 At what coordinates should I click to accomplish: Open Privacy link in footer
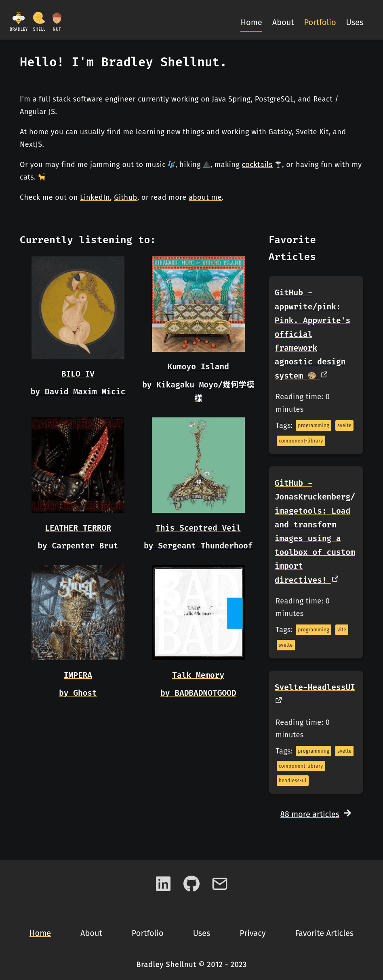[x=253, y=933]
